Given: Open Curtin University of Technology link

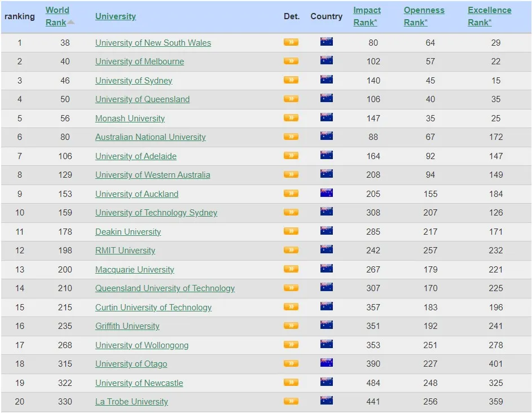Looking at the screenshot, I should pyautogui.click(x=153, y=307).
